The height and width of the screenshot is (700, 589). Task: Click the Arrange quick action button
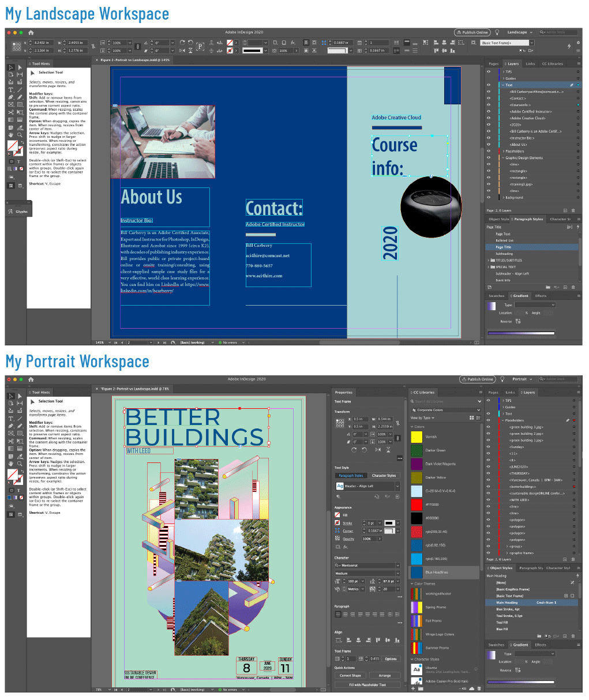click(x=385, y=675)
